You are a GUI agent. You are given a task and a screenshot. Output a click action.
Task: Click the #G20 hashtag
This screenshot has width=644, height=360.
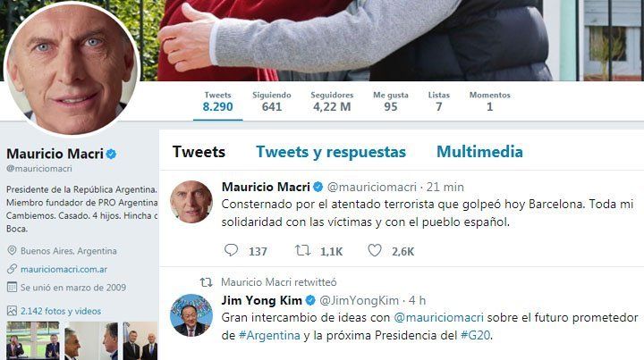point(475,335)
